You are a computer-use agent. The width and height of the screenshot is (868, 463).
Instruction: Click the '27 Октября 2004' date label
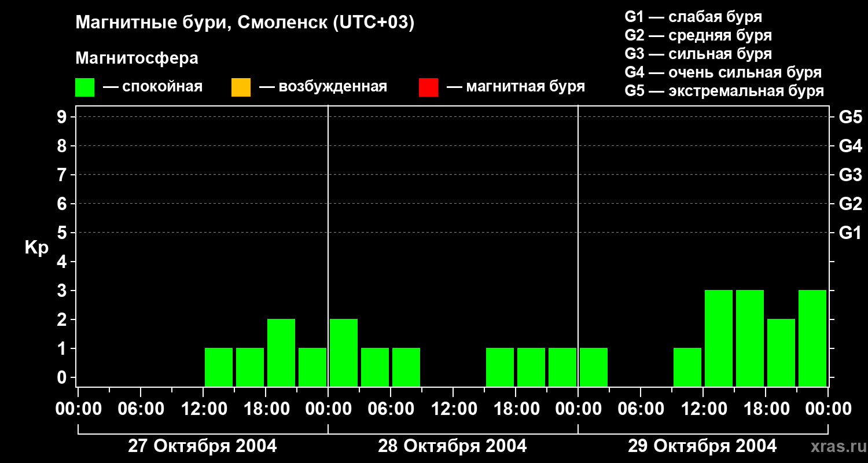(203, 446)
